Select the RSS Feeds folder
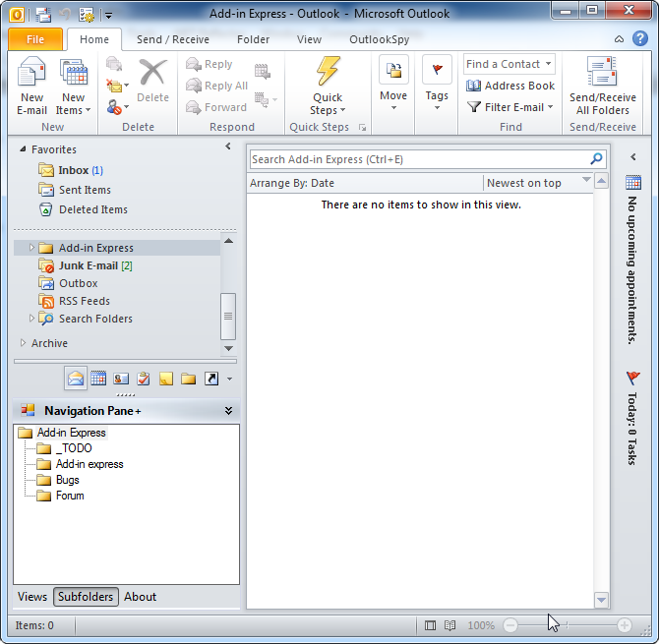This screenshot has height=644, width=659. [x=74, y=301]
